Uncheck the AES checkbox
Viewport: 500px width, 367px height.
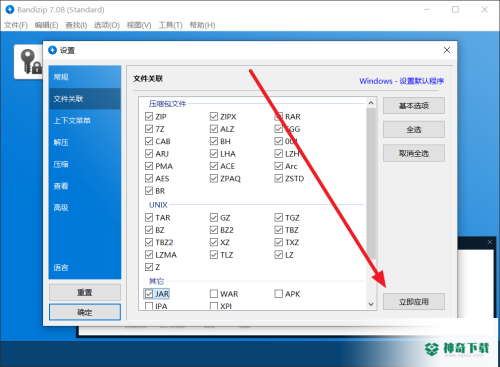pos(149,178)
